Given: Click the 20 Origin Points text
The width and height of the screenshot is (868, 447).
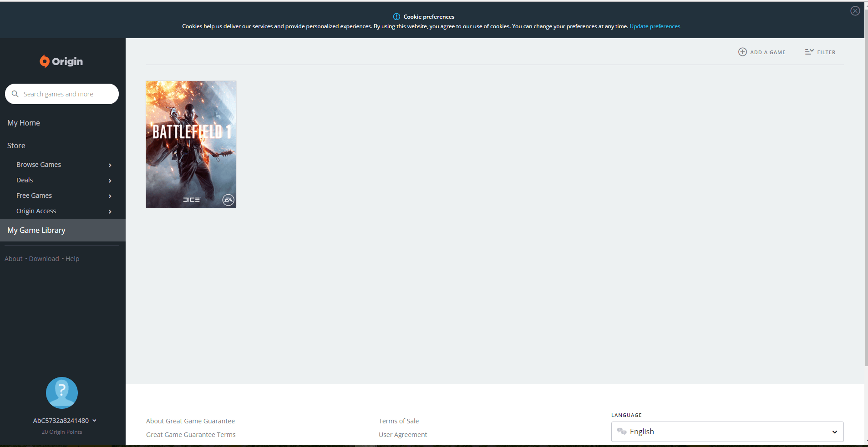Looking at the screenshot, I should pos(62,432).
